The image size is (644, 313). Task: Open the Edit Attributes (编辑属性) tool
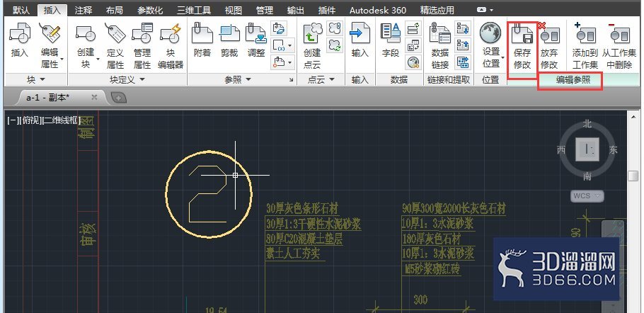[50, 45]
